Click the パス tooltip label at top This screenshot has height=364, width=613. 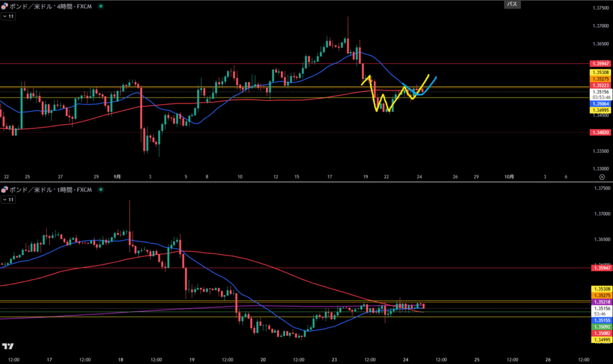(512, 4)
